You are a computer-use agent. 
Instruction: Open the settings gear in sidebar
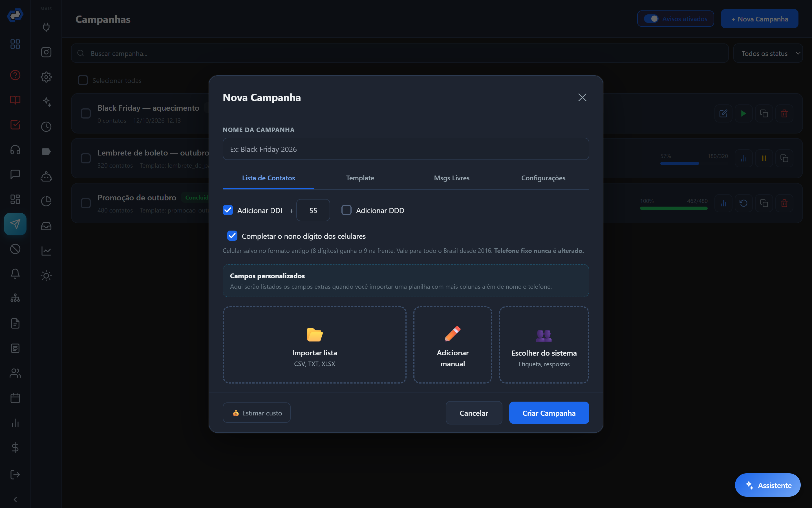(46, 77)
